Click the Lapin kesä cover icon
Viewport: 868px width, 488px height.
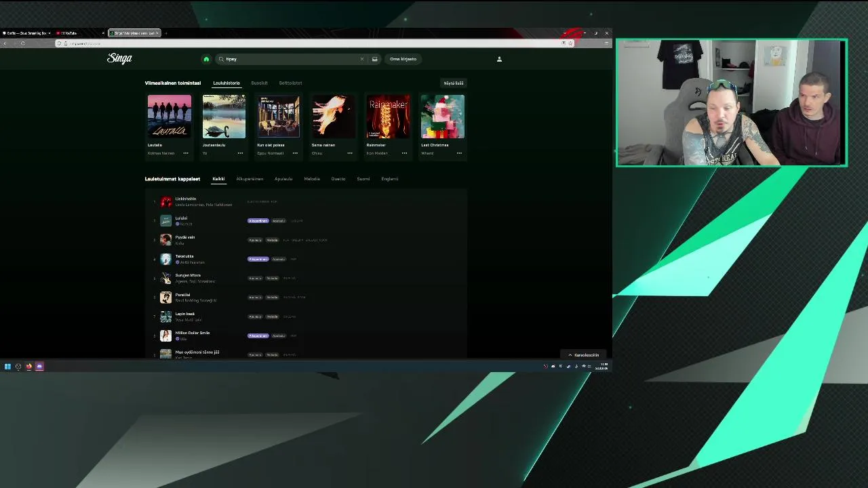coord(166,317)
